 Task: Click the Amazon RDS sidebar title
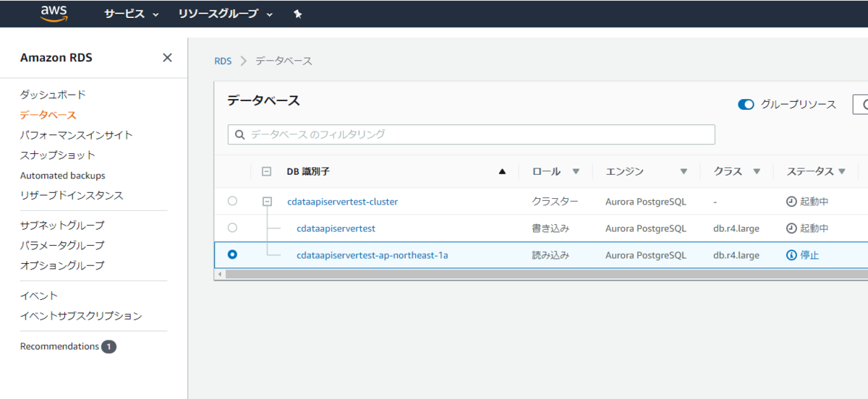(x=56, y=58)
